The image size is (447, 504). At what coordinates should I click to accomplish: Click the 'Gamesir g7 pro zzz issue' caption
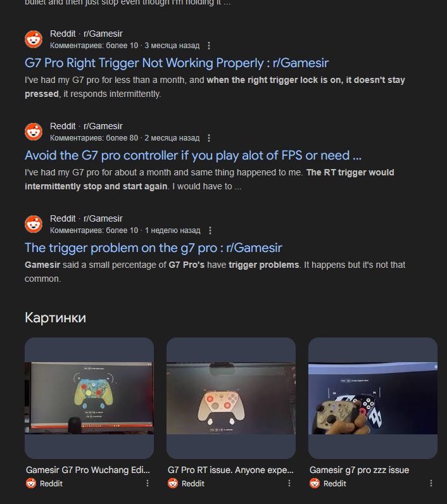pyautogui.click(x=359, y=470)
